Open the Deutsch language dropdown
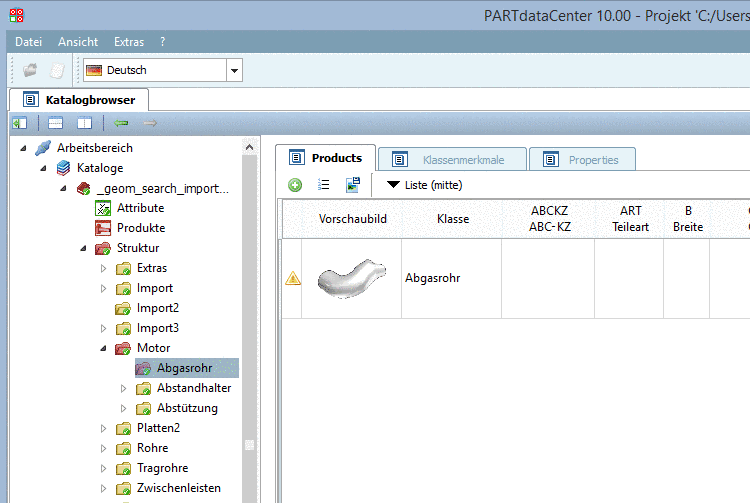 pos(234,70)
